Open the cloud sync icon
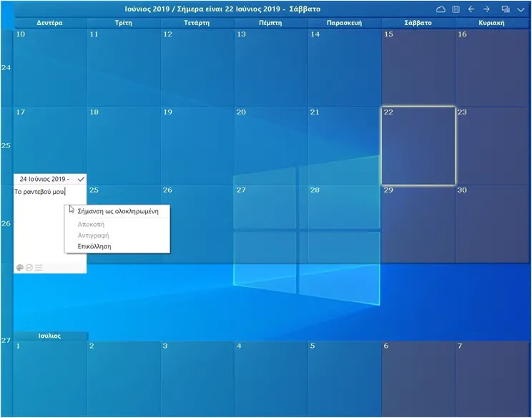The height and width of the screenshot is (418, 532). coord(440,9)
